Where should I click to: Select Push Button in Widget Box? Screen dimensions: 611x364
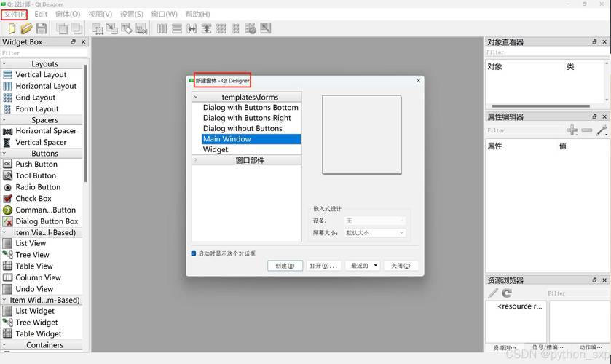[x=36, y=164]
